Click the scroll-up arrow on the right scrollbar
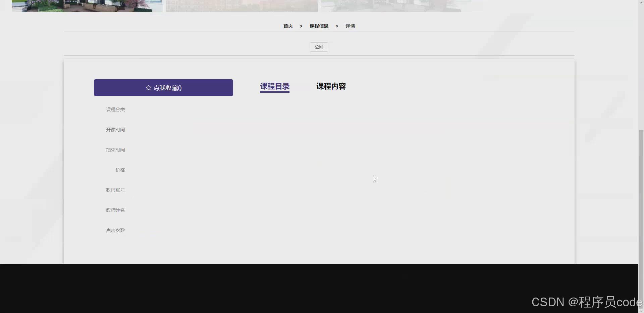This screenshot has width=644, height=313. (640, 3)
